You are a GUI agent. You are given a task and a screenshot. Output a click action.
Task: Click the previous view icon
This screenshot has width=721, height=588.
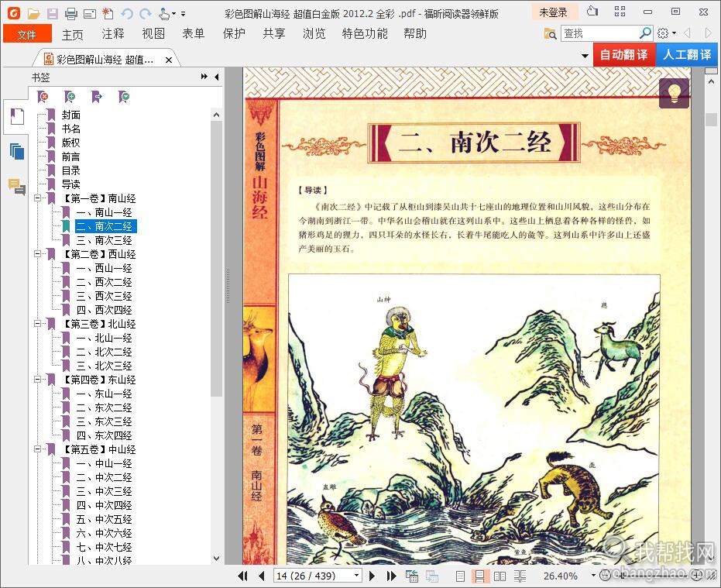coord(411,576)
